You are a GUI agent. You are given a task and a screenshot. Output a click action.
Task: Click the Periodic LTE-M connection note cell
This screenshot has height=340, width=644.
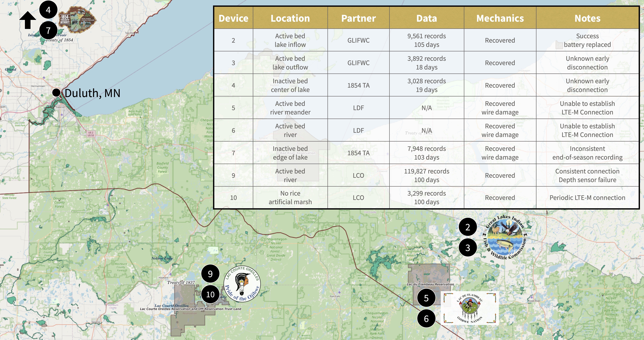point(587,198)
